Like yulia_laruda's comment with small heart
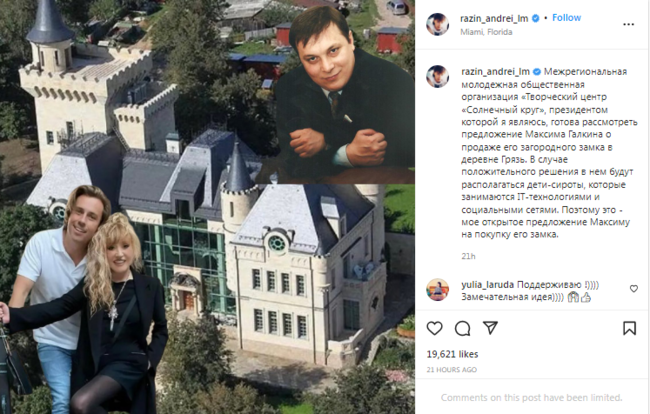Viewport: 650px width, 414px height. point(634,288)
